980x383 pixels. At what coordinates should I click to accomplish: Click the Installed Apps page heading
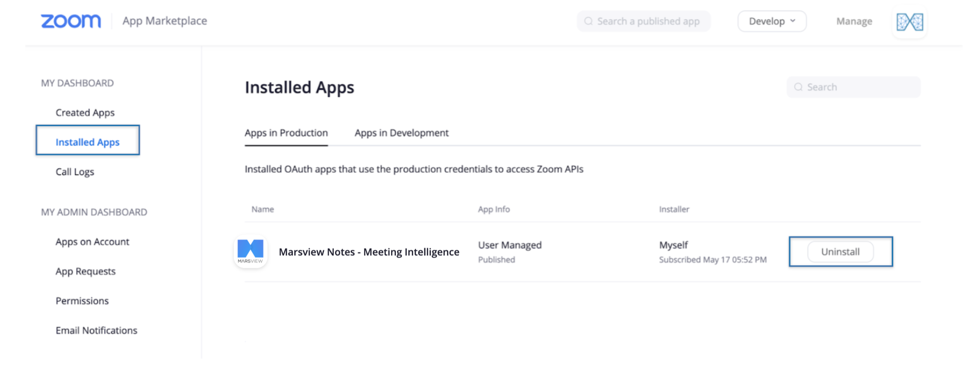299,87
